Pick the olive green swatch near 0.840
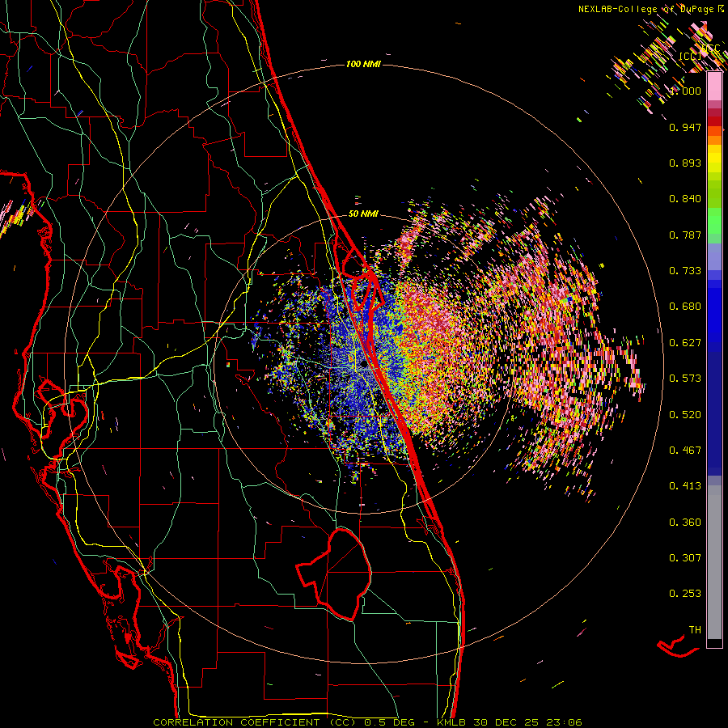Viewport: 728px width, 728px height. click(714, 194)
